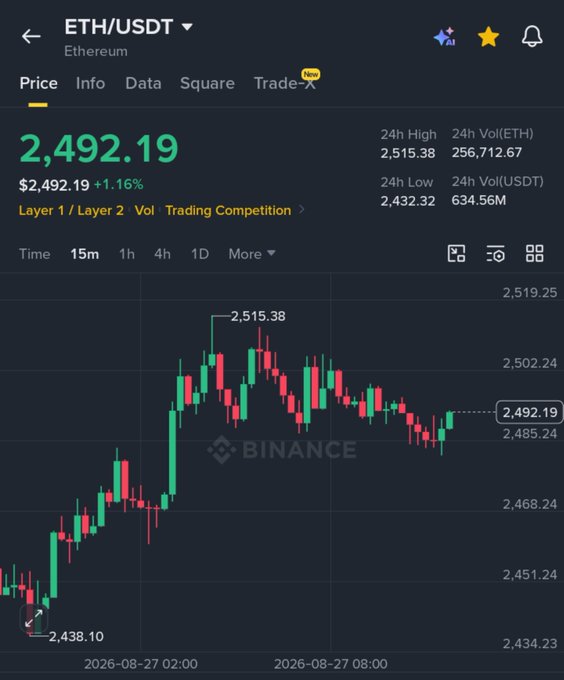Viewport: 564px width, 680px height.
Task: Open the Trade-X tab
Action: tap(284, 83)
